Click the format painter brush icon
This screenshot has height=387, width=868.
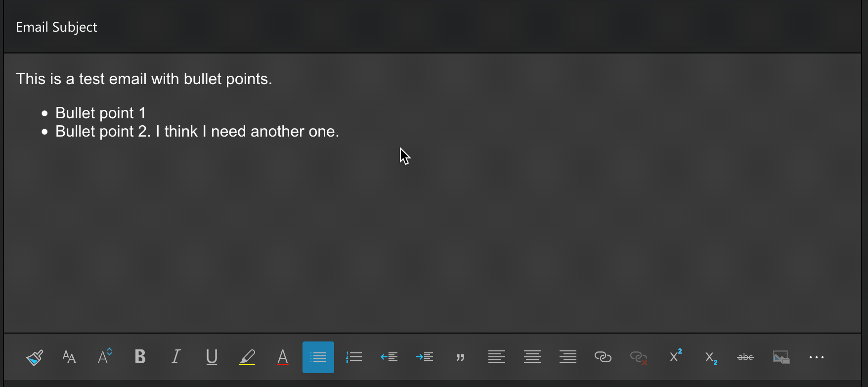35,357
